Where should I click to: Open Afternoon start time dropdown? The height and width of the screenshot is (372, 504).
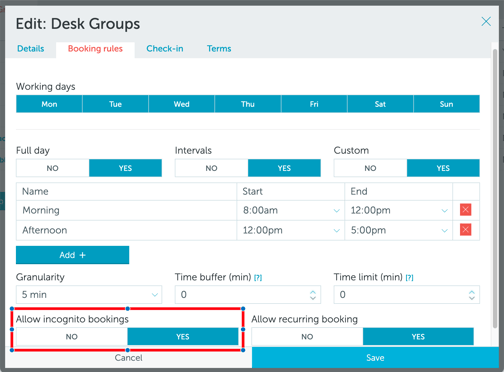pos(291,230)
